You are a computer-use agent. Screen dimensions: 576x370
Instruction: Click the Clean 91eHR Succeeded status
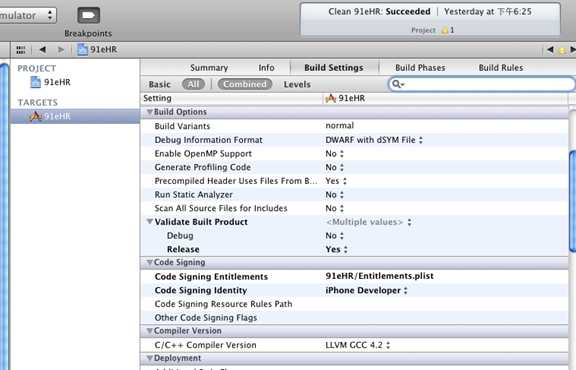(x=379, y=12)
